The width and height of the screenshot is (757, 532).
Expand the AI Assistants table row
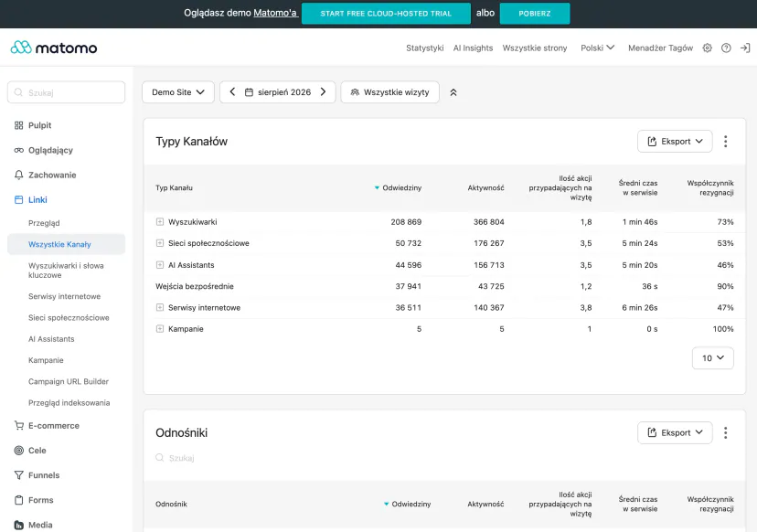coord(160,264)
